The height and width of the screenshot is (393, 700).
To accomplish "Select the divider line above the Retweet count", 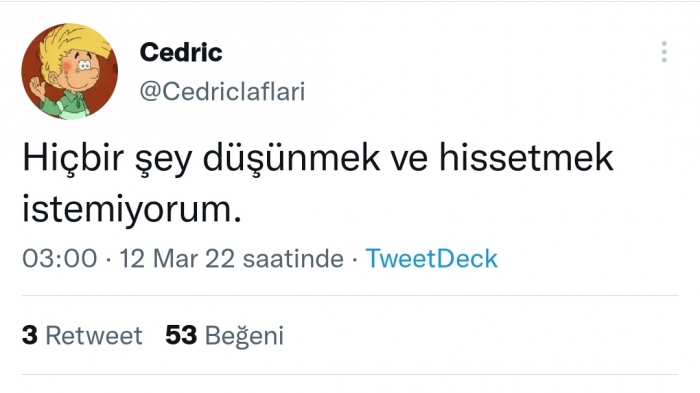I will 350,295.
